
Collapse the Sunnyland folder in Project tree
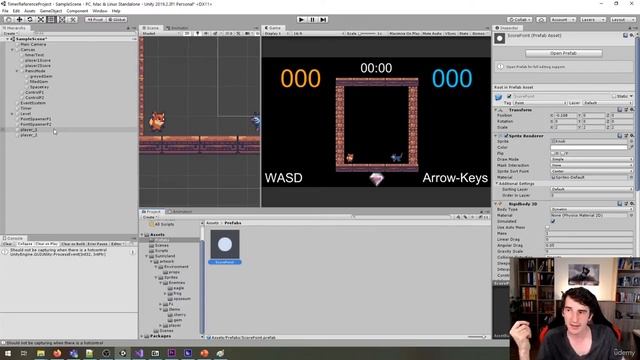coord(147,256)
